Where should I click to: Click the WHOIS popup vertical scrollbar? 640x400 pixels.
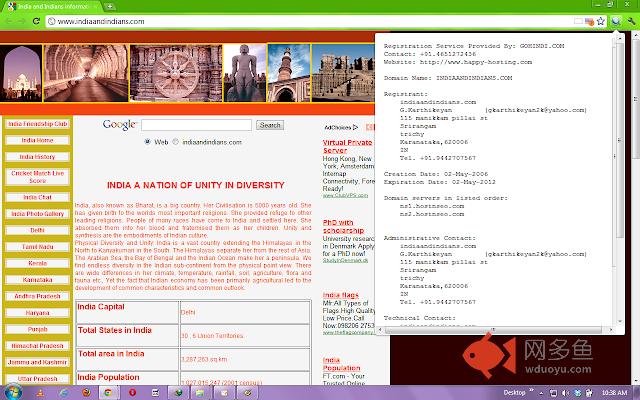(620, 139)
